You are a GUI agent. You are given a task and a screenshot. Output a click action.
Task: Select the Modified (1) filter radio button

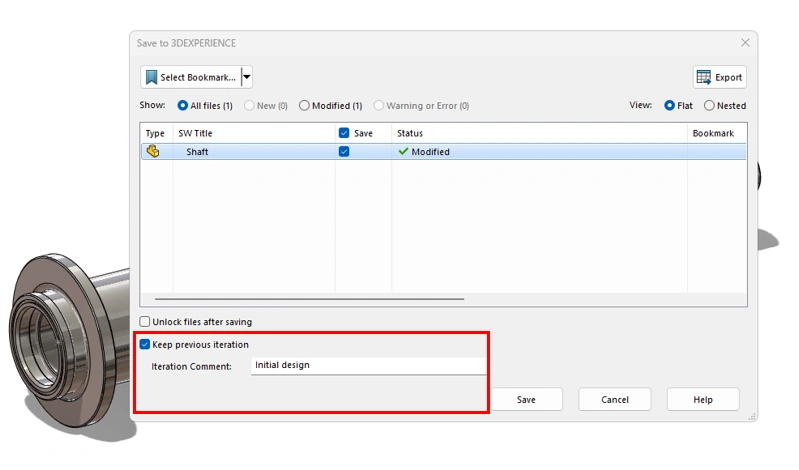click(304, 106)
